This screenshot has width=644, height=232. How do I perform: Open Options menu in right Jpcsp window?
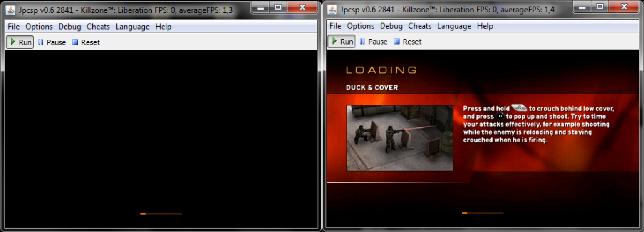coord(361,26)
